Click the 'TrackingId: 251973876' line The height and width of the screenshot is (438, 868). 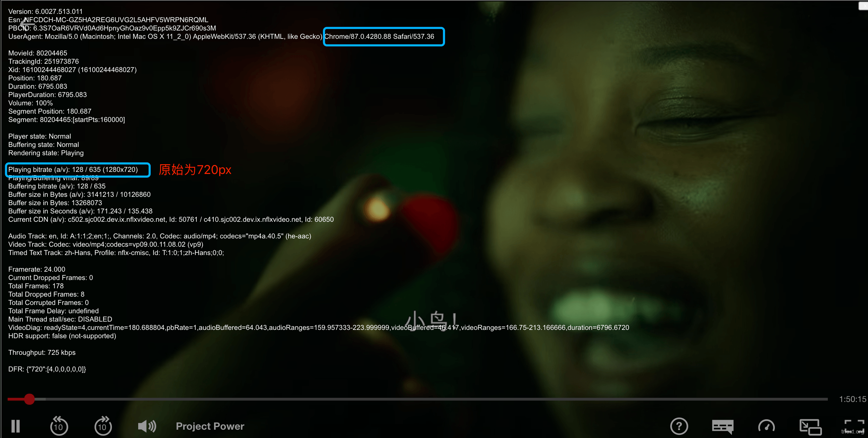[44, 61]
